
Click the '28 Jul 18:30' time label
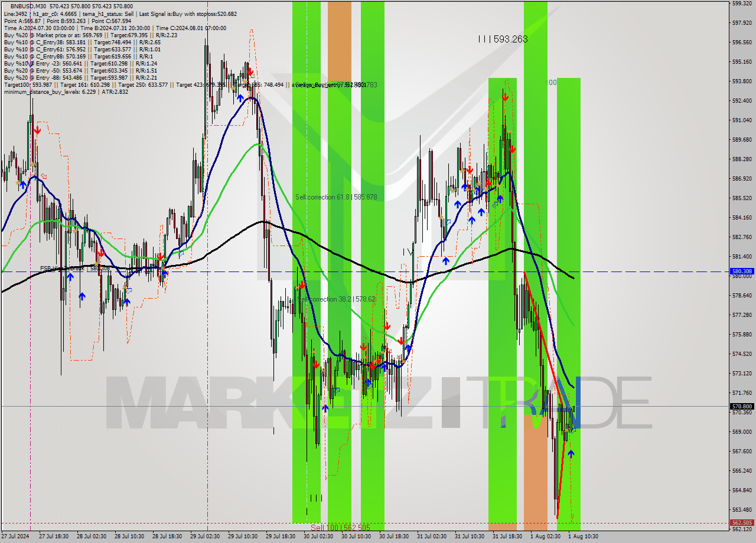click(167, 537)
